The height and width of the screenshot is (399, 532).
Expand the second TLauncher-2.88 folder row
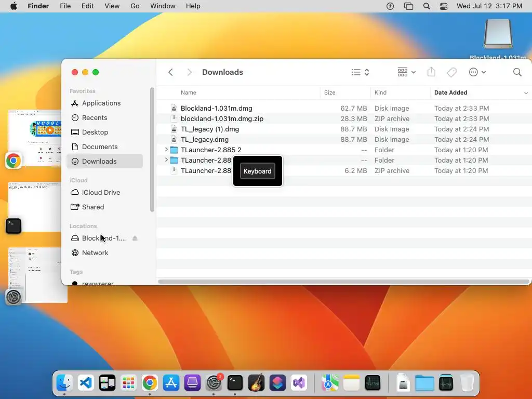(166, 160)
